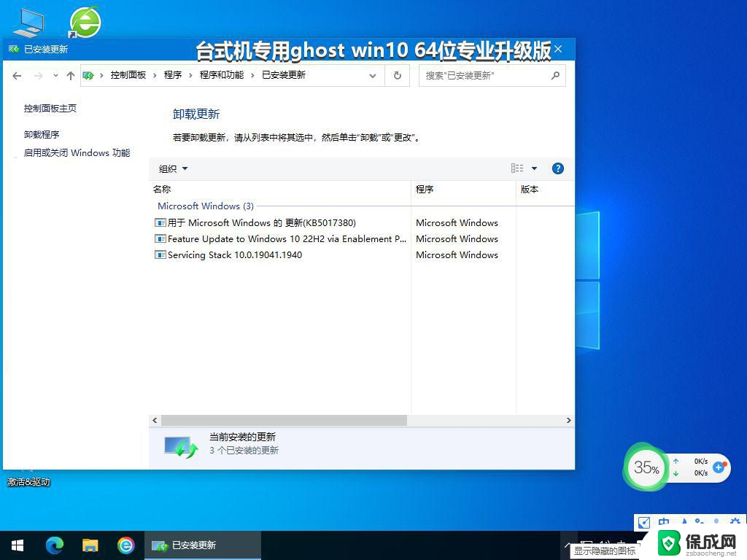Image resolution: width=747 pixels, height=560 pixels.
Task: Open 控制面板主页 link
Action: tap(50, 109)
